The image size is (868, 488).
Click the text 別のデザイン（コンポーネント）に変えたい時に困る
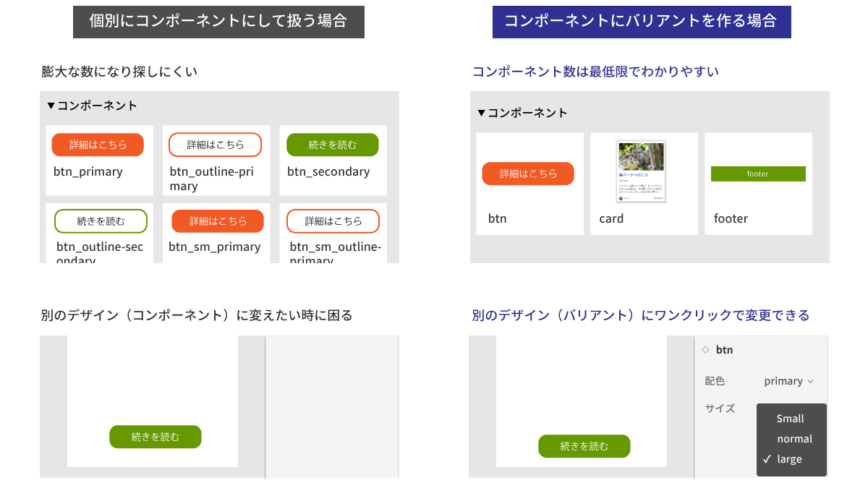197,315
